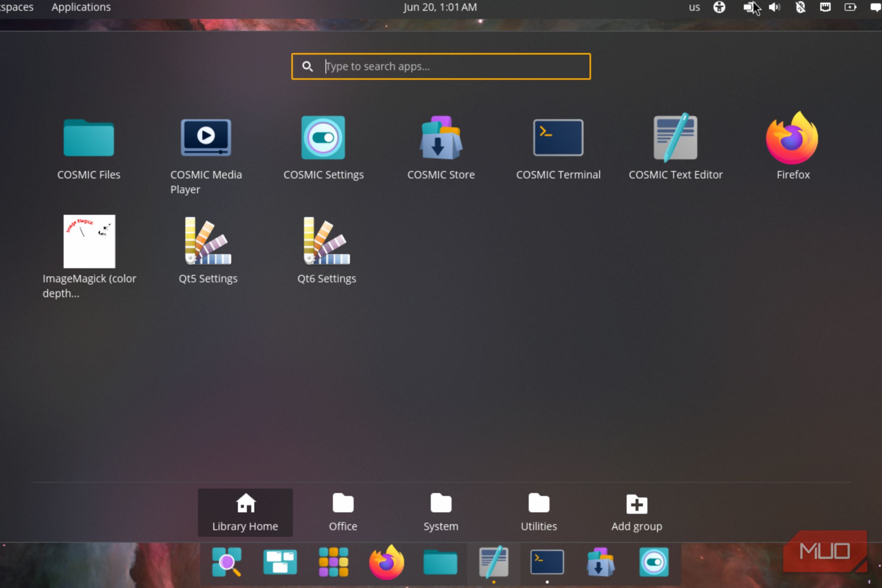The height and width of the screenshot is (588, 882).
Task: Click the Add group button
Action: click(637, 512)
